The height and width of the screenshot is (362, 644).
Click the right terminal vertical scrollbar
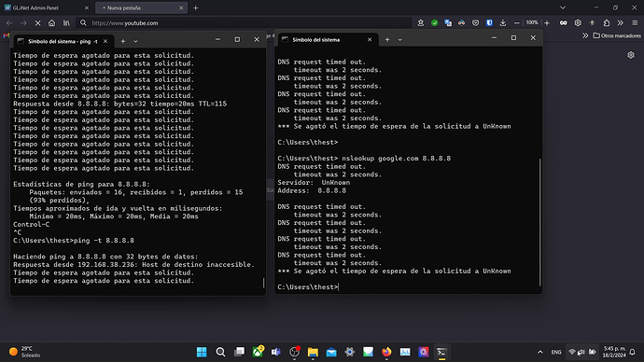(539, 222)
